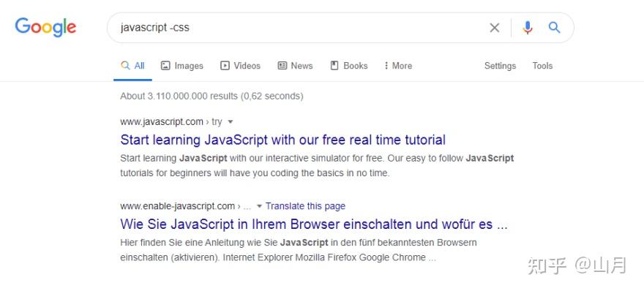Click the Videos tab play icon
Image resolution: width=644 pixels, height=291 pixels.
[x=225, y=66]
